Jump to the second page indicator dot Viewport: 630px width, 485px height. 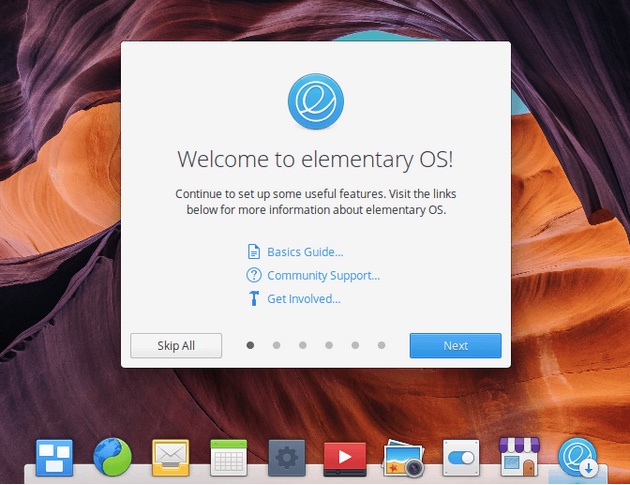276,345
